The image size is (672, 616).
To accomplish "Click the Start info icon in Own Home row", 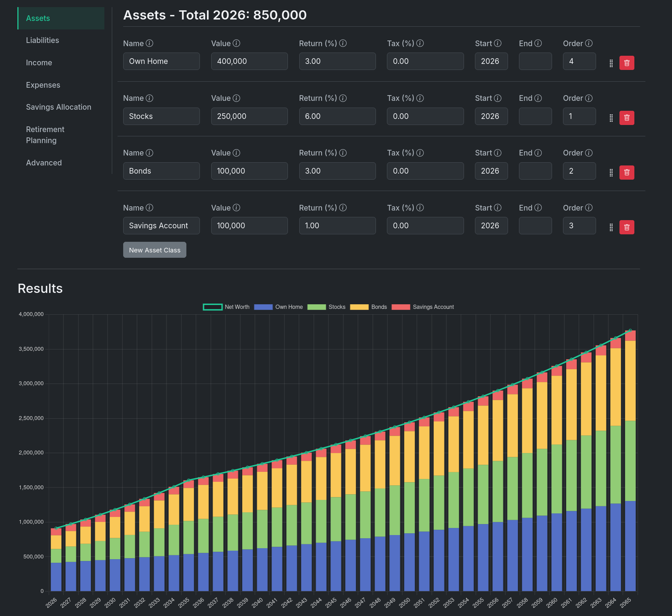I will (498, 43).
